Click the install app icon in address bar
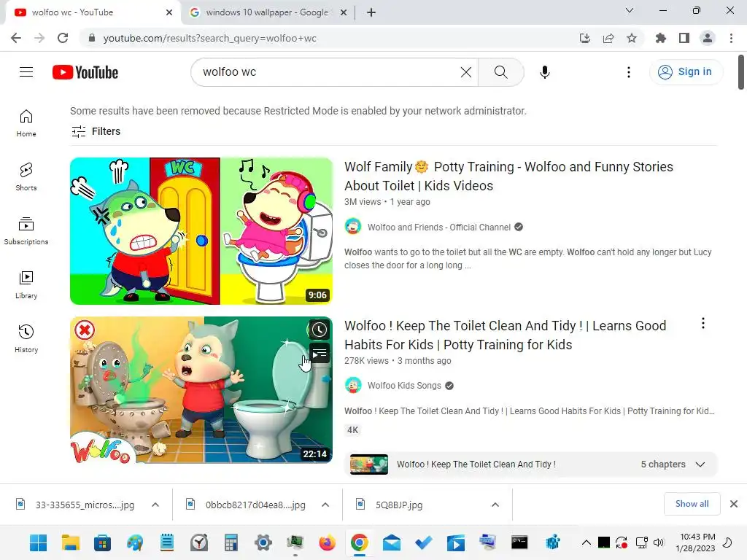Image resolution: width=747 pixels, height=560 pixels. pos(584,38)
